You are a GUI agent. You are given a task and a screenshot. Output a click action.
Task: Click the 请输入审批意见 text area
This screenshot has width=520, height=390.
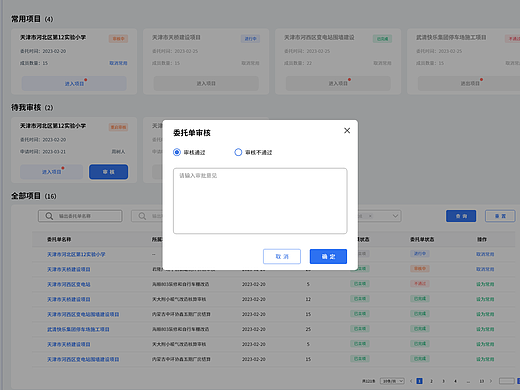click(x=260, y=201)
